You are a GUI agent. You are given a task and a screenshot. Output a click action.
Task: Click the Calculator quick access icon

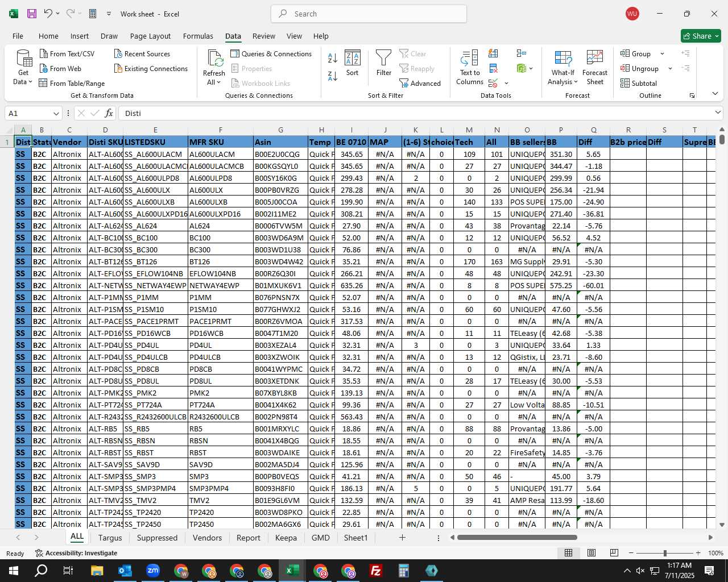tap(93, 14)
